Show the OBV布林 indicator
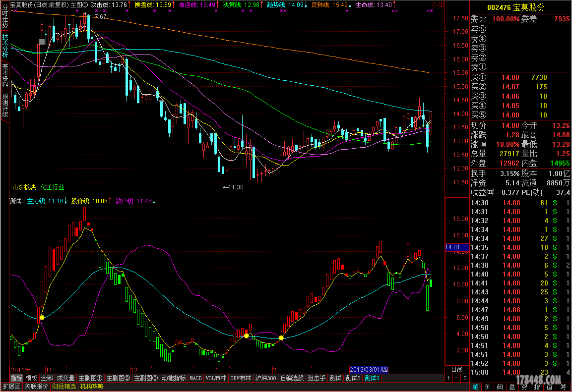Viewport: 572px width, 392px height. [x=241, y=378]
